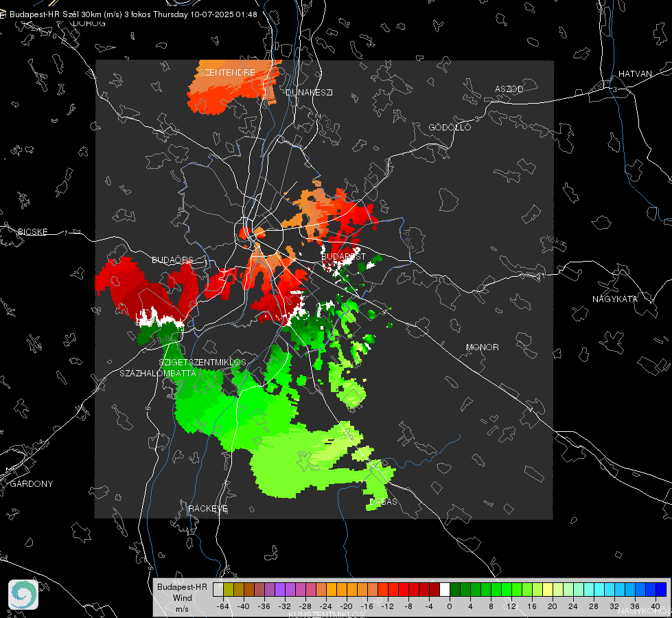Click the '16' legend value
The image size is (672, 618).
(532, 606)
